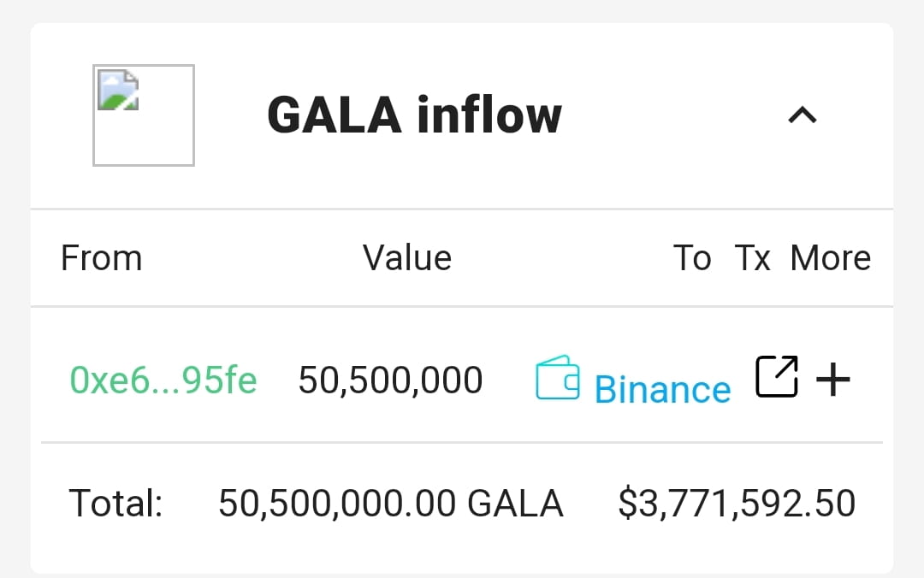Click the Binance exchange label
Image resolution: width=924 pixels, height=578 pixels.
tap(662, 389)
